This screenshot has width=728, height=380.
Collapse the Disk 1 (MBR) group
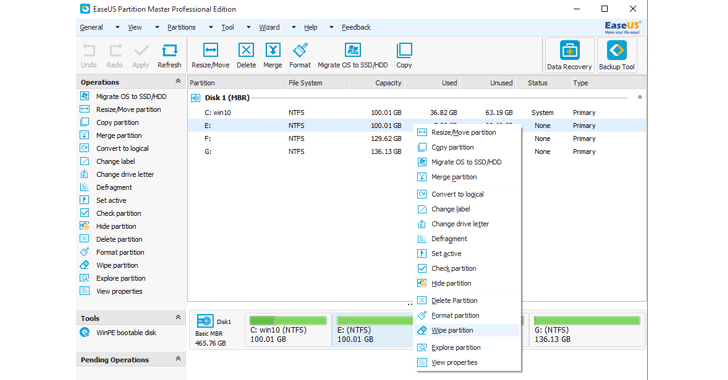[640, 97]
